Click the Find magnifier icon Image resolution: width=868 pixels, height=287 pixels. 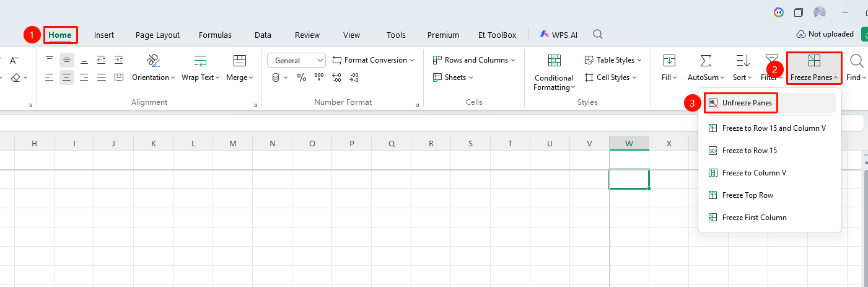coord(857,60)
